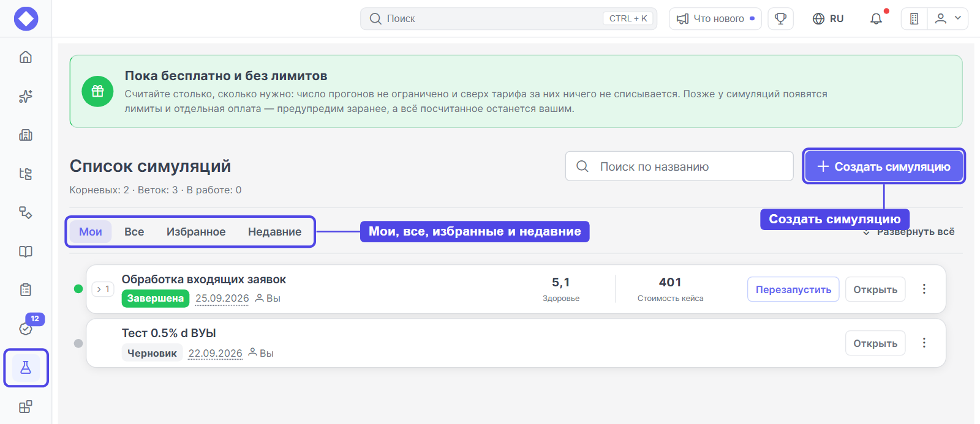Click the date 22.09.2026
Image resolution: width=980 pixels, height=424 pixels.
216,353
